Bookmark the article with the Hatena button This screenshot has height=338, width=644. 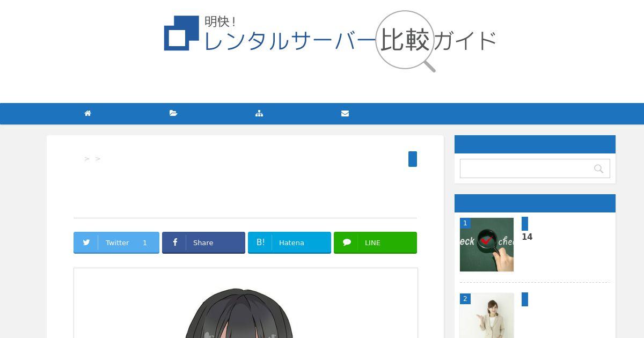point(289,243)
